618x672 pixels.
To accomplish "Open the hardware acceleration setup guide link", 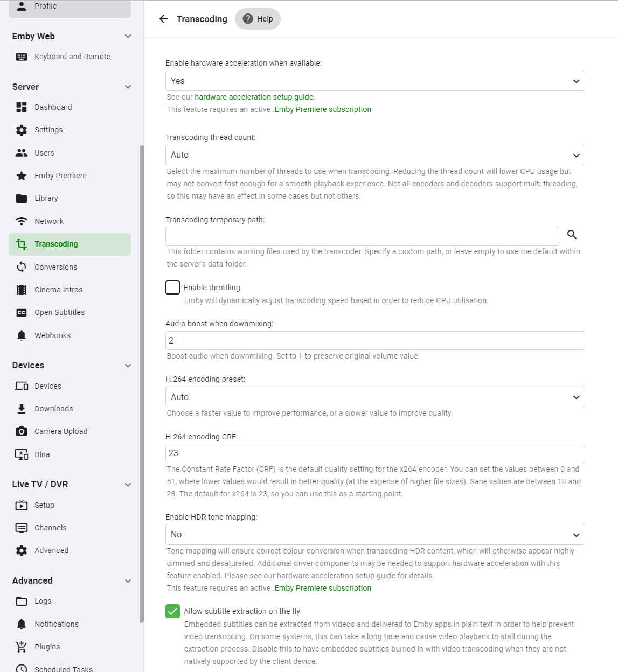I will coord(254,97).
